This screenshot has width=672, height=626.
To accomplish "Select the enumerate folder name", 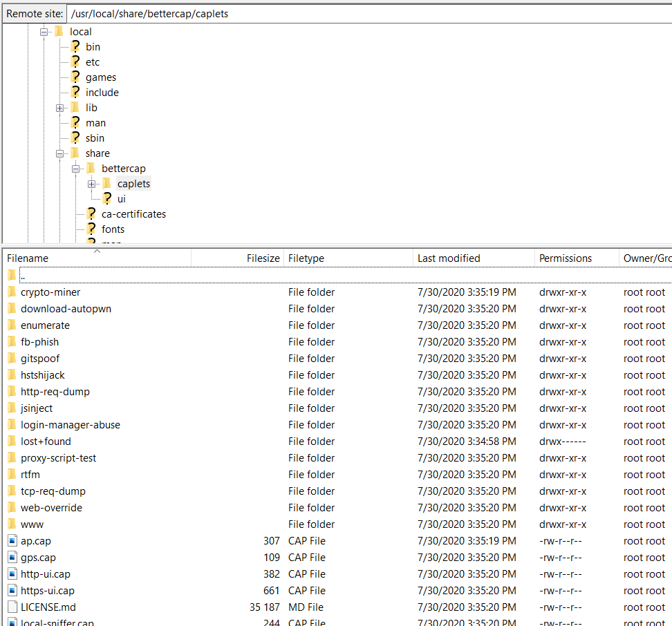I will click(x=45, y=325).
